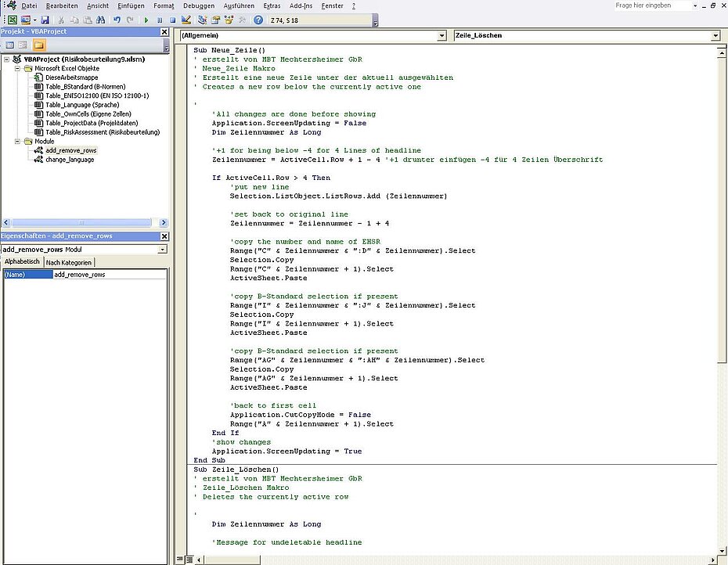This screenshot has height=565, width=728.
Task: Click the Paste clipboard icon
Action: click(88, 20)
